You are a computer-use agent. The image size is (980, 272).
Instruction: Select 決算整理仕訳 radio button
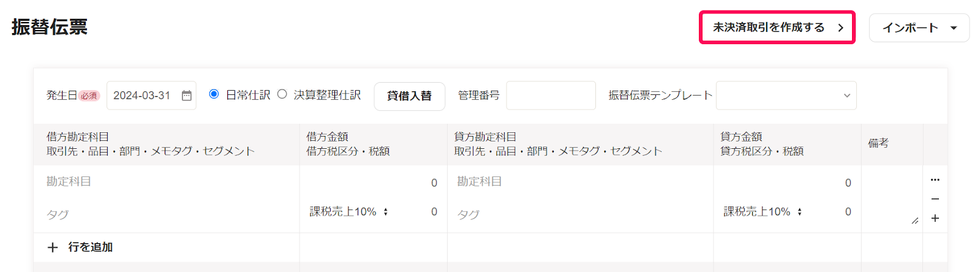(282, 94)
